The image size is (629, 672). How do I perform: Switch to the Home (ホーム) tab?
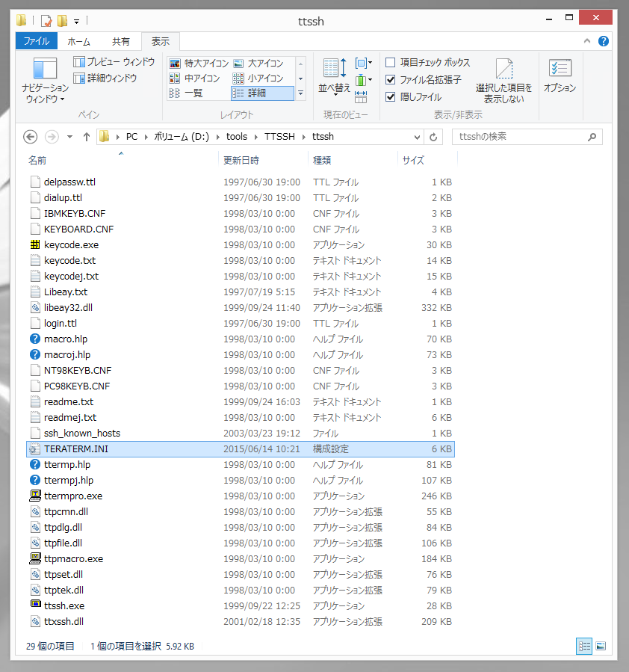coord(78,42)
